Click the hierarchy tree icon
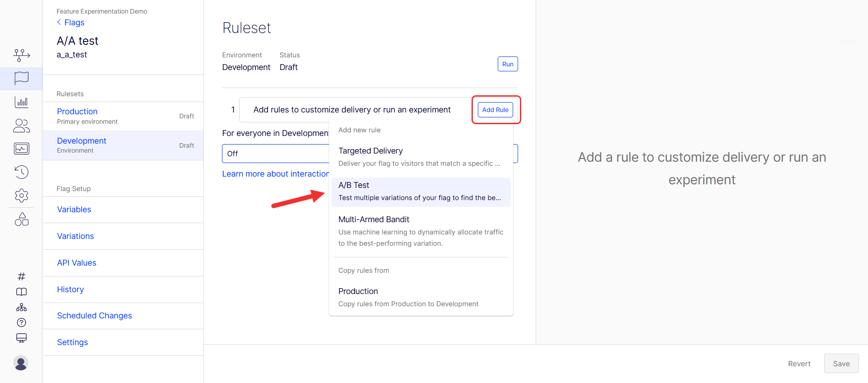The height and width of the screenshot is (383, 868). point(21,307)
